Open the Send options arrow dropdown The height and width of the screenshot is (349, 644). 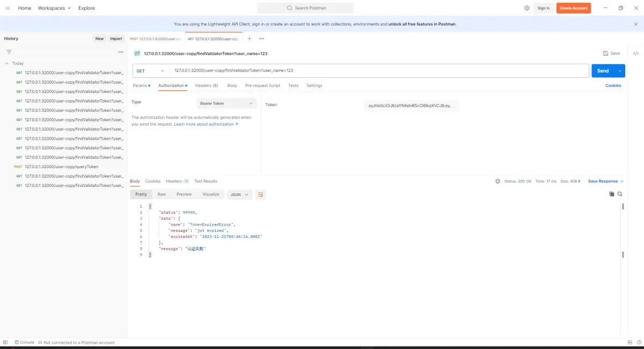(x=620, y=71)
